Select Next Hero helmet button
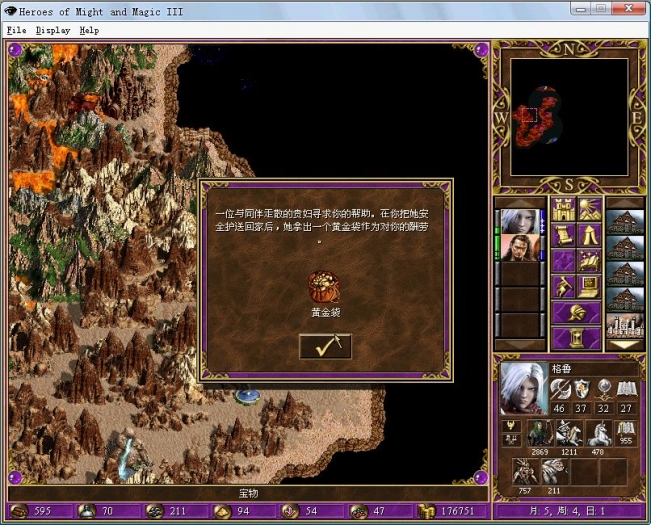Image resolution: width=651 pixels, height=525 pixels. [x=576, y=313]
